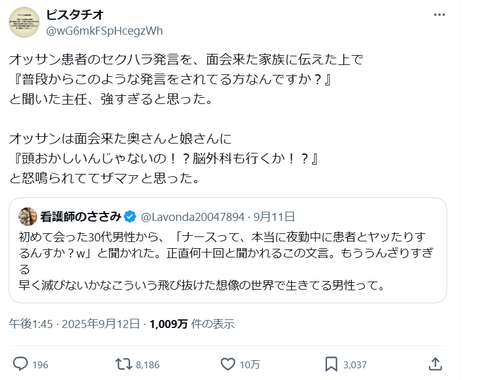Click the @Lavonda20047894 handle

[193, 217]
